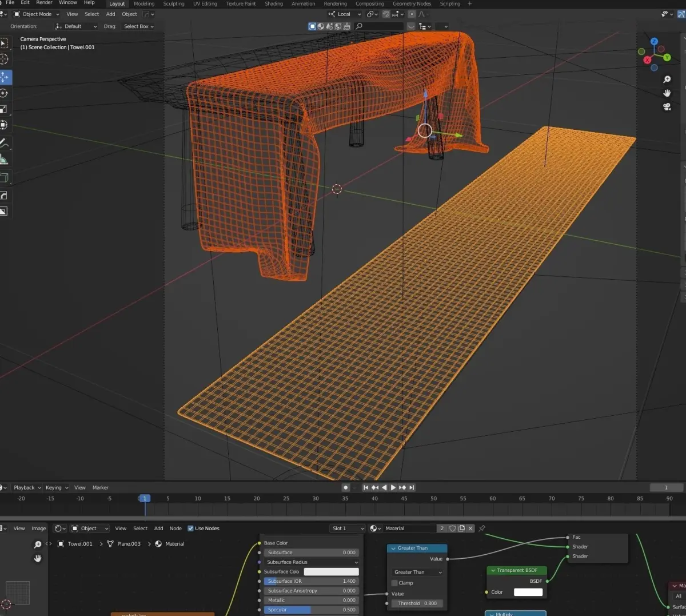
Task: Collapse the Greater Than node
Action: pyautogui.click(x=393, y=548)
